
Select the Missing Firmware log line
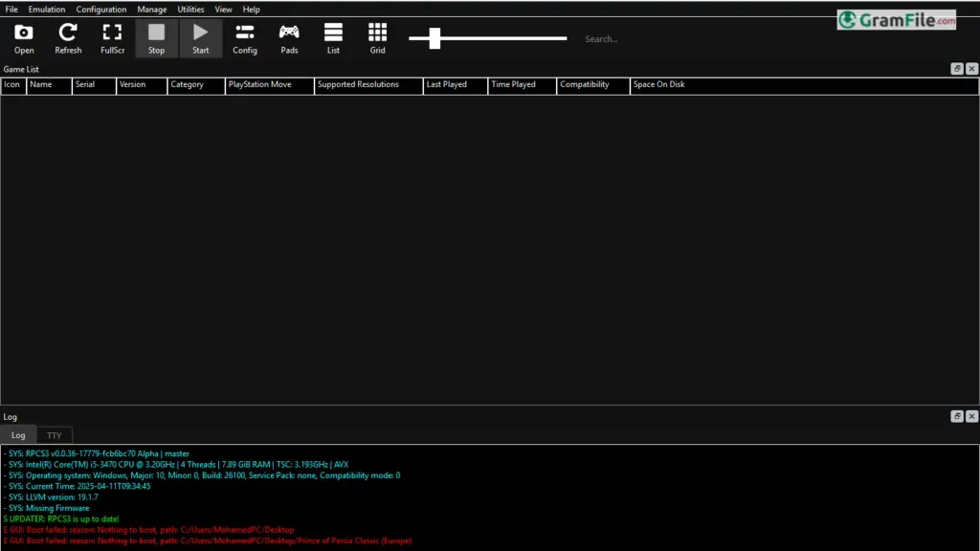pyautogui.click(x=46, y=508)
